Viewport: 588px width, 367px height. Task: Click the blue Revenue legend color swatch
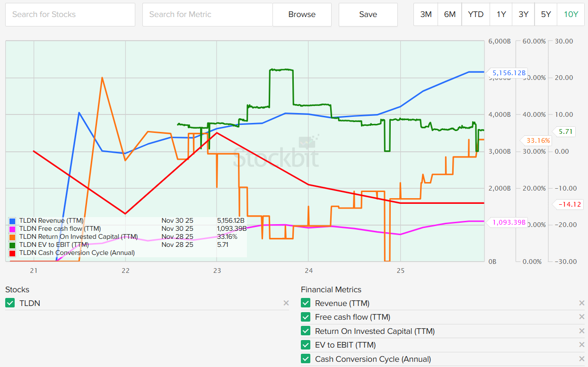[12, 221]
